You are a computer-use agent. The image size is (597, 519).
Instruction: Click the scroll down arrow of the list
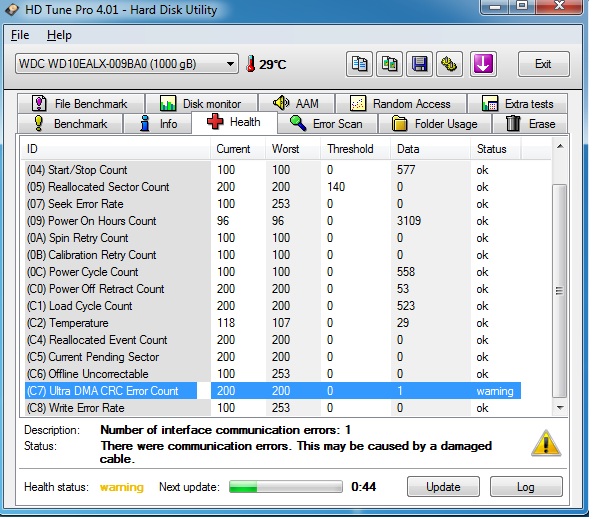point(560,407)
